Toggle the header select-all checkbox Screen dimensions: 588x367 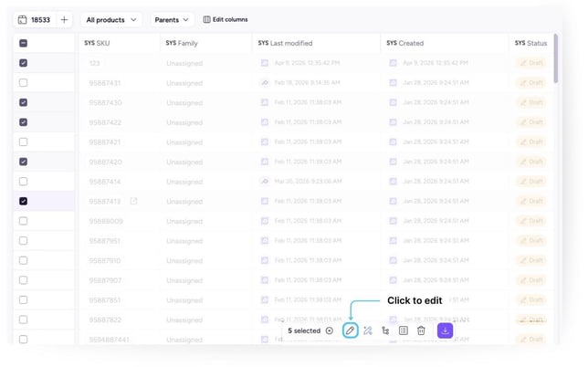pyautogui.click(x=23, y=43)
